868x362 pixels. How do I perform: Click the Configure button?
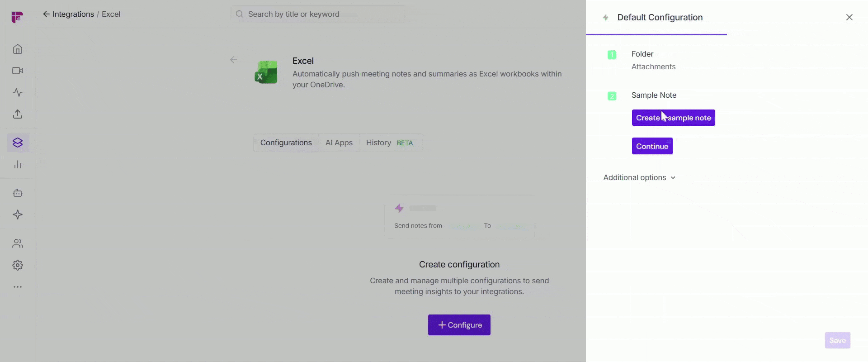459,325
